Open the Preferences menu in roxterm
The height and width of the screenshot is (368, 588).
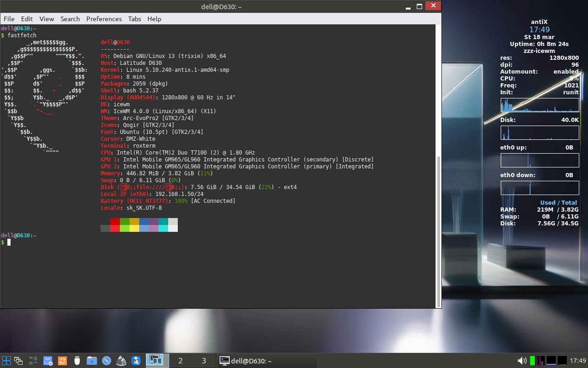[104, 19]
